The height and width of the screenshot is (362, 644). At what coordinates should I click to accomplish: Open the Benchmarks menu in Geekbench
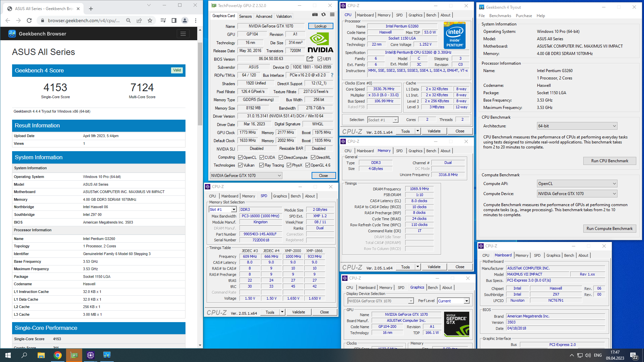click(500, 16)
